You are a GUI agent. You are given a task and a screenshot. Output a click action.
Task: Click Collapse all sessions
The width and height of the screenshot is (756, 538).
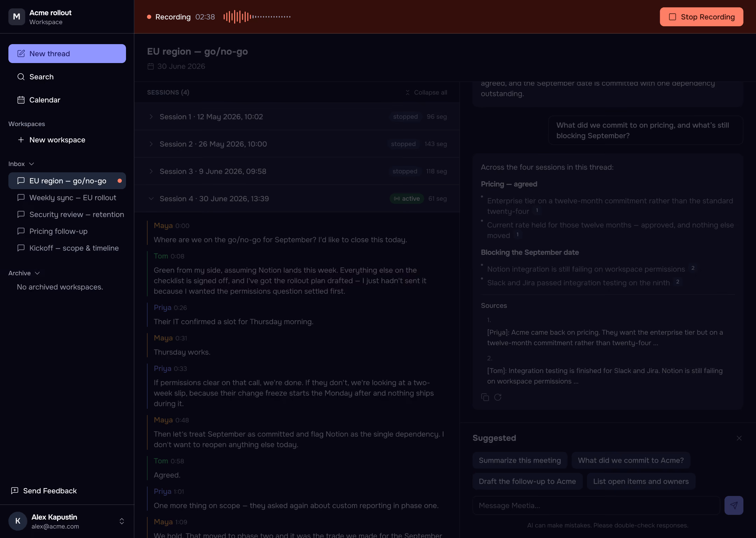tap(426, 92)
